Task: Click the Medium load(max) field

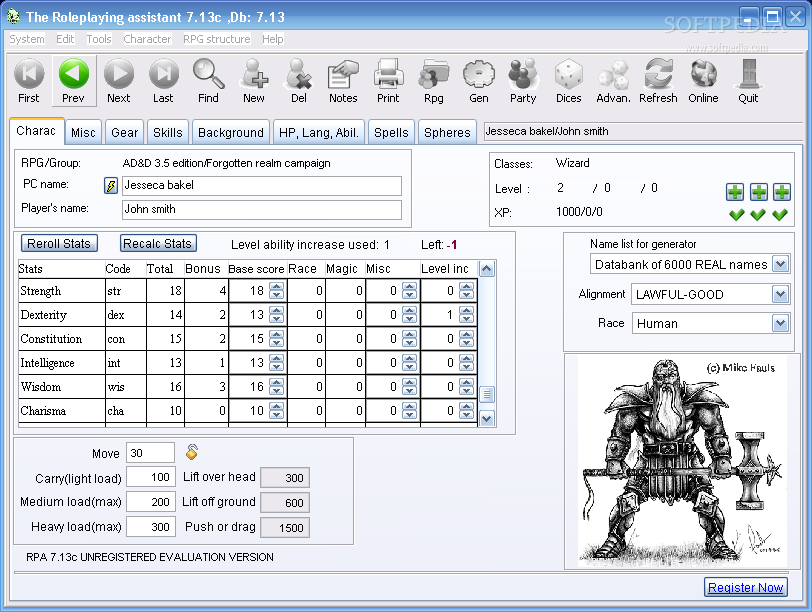Action: click(151, 502)
